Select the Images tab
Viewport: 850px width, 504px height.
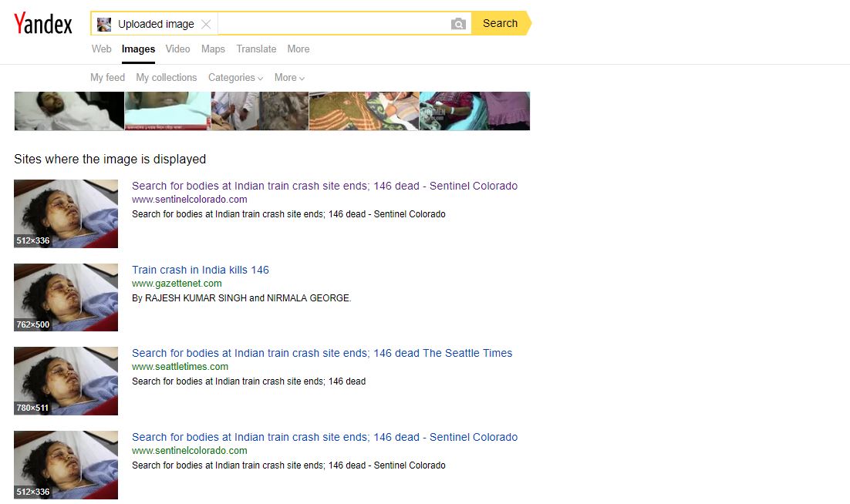138,49
